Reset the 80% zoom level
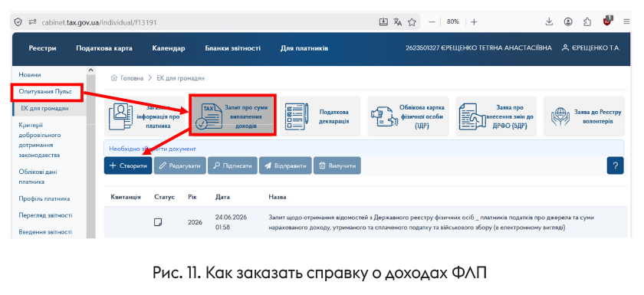 tap(452, 21)
